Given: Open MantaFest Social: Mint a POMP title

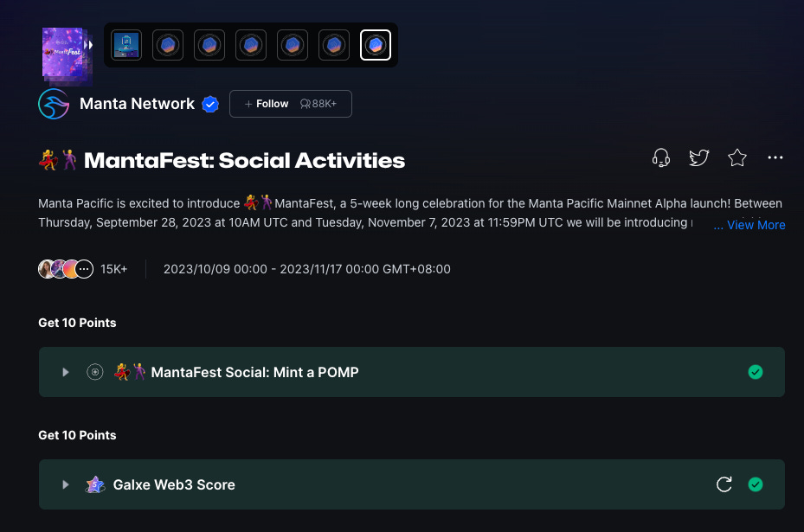Looking at the screenshot, I should [254, 372].
